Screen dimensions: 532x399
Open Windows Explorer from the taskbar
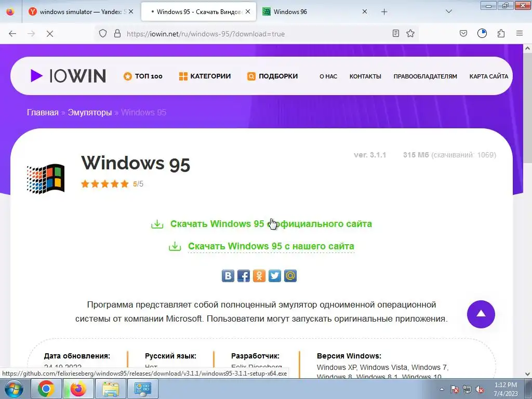[x=111, y=389]
